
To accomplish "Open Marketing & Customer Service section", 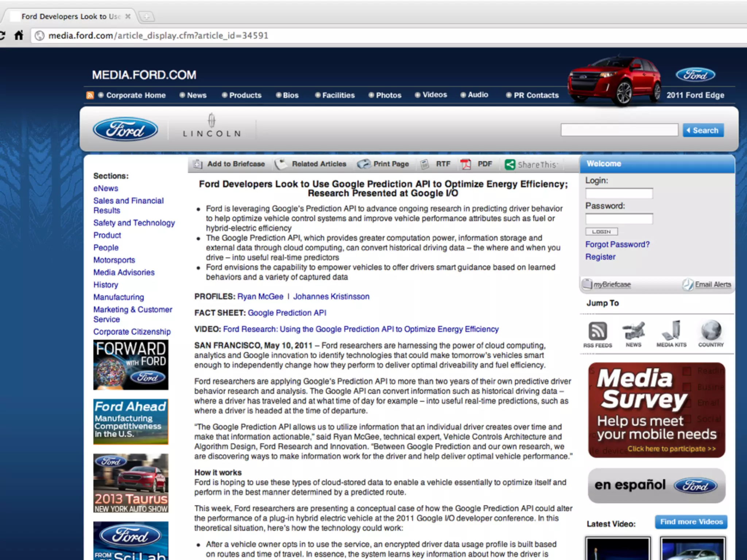I will tap(133, 314).
